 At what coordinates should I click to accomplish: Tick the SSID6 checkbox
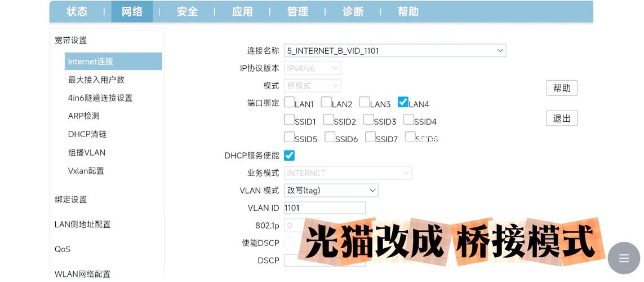[330, 137]
